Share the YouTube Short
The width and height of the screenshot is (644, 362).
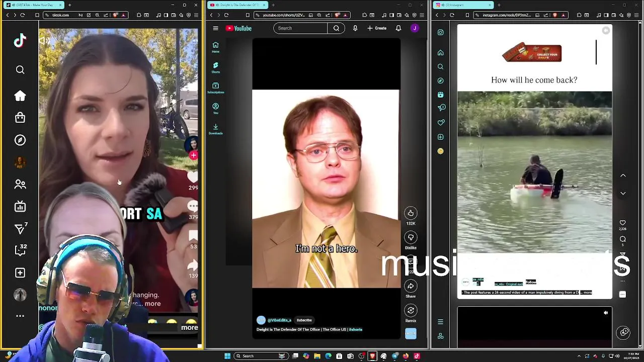pos(411,286)
